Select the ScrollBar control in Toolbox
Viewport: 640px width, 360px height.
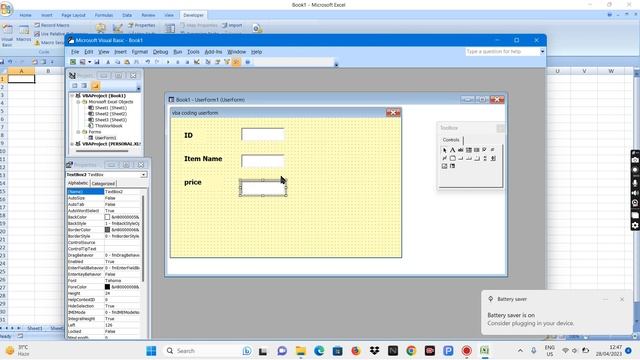tap(484, 158)
